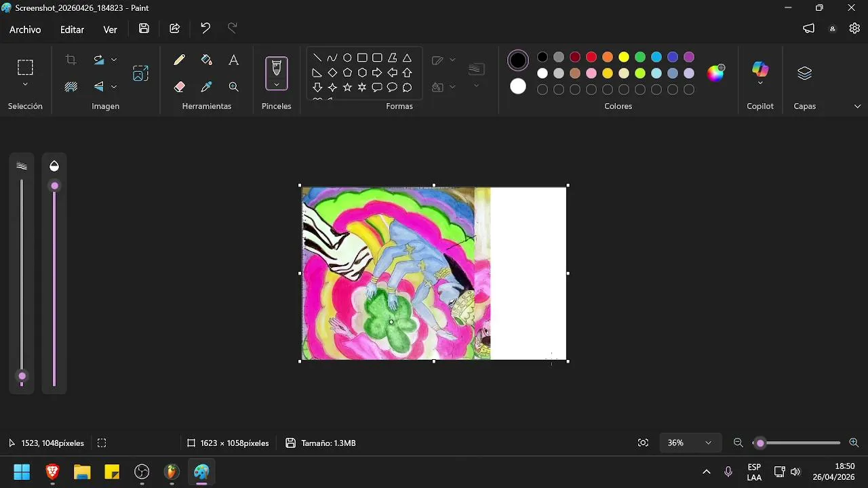Image resolution: width=868 pixels, height=488 pixels.
Task: Open the Archivo menu
Action: point(25,29)
